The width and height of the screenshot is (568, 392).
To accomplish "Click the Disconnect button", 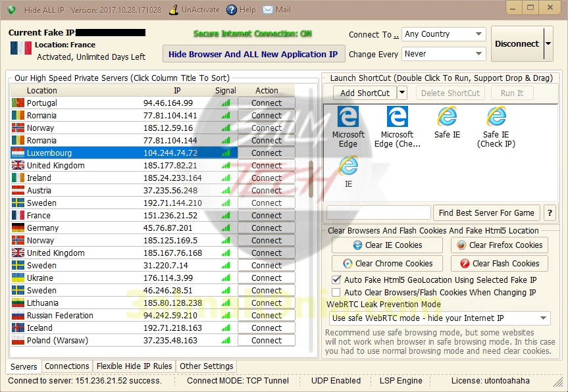I will pyautogui.click(x=517, y=44).
